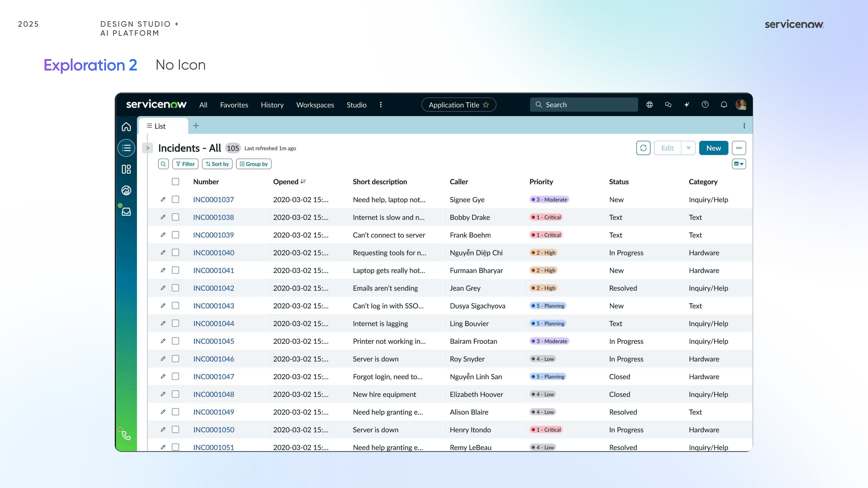
Task: Open the Workspaces menu
Action: pyautogui.click(x=315, y=105)
